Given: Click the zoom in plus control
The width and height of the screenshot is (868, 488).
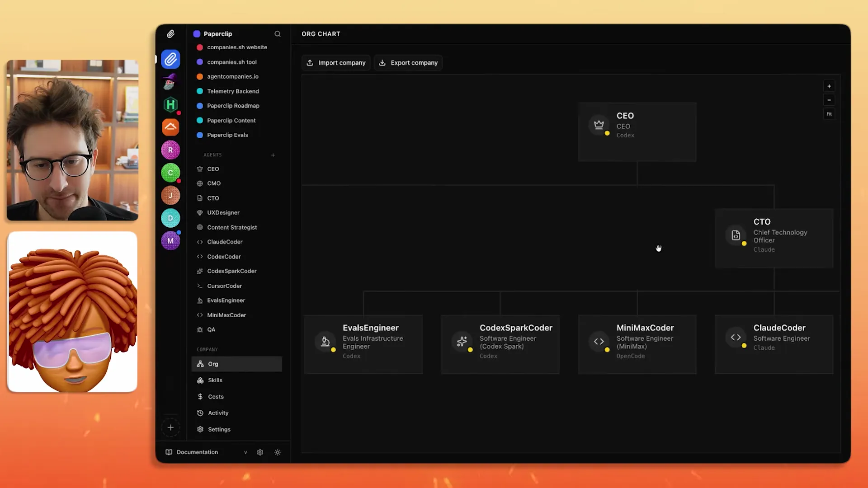Looking at the screenshot, I should point(829,86).
